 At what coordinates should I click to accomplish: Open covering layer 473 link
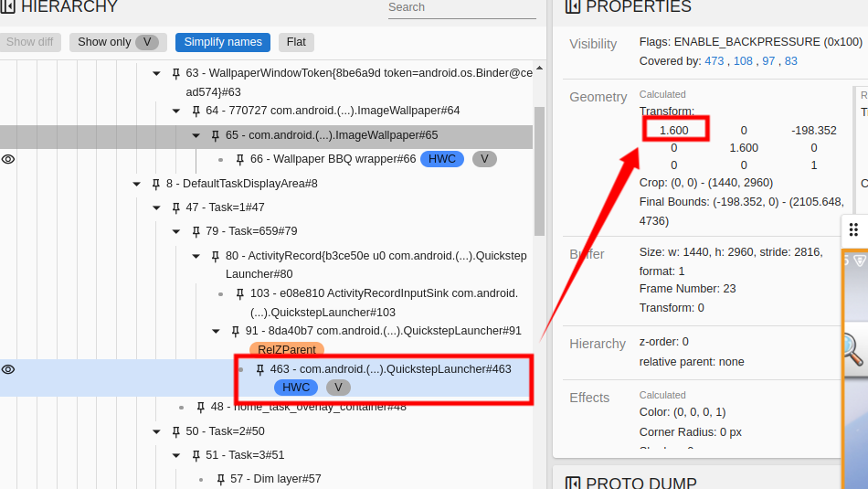pyautogui.click(x=715, y=61)
